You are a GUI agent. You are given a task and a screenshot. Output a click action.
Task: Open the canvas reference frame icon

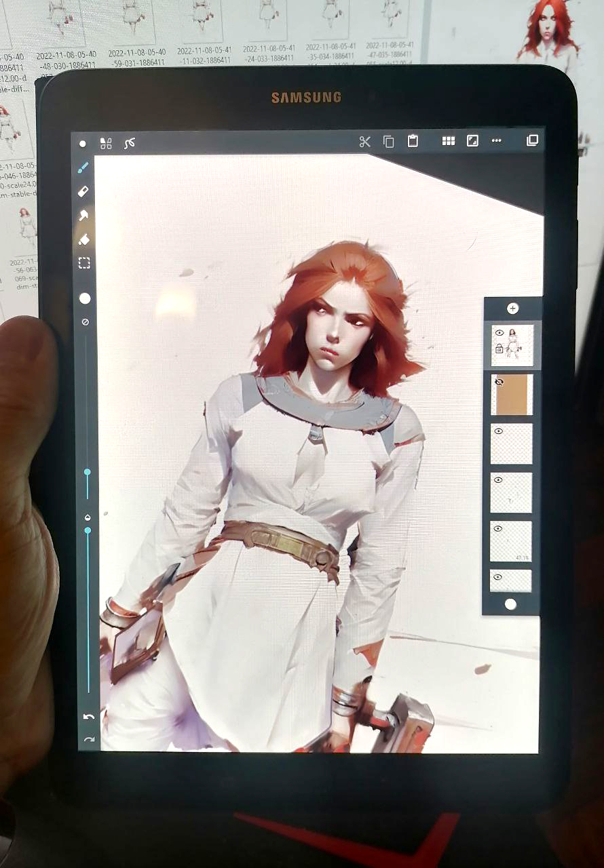coord(472,140)
